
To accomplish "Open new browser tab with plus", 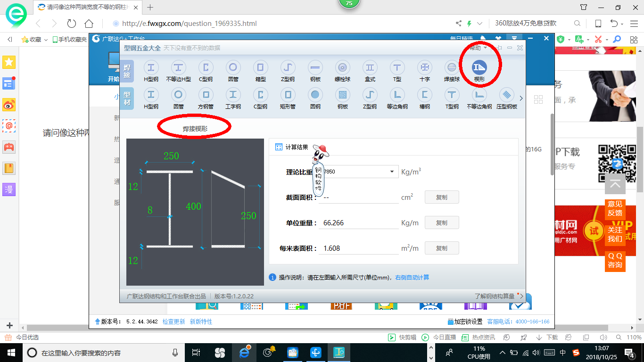I will pos(150,7).
